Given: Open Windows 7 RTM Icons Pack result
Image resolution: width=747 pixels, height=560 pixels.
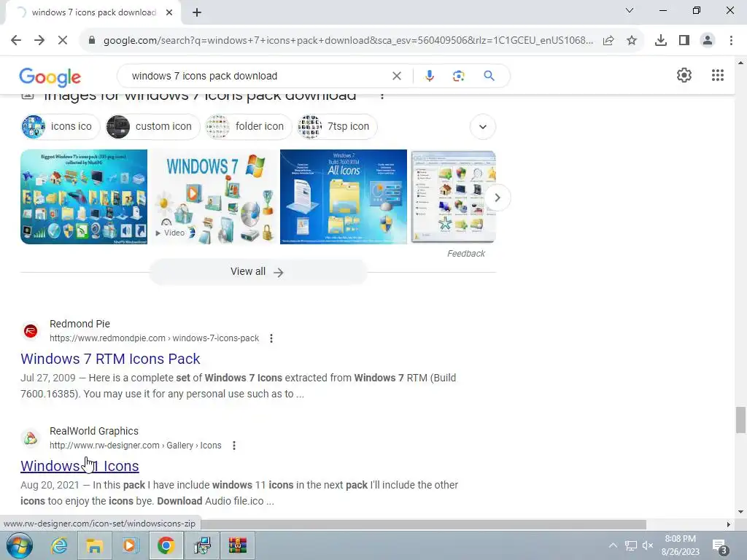Looking at the screenshot, I should pos(110,359).
